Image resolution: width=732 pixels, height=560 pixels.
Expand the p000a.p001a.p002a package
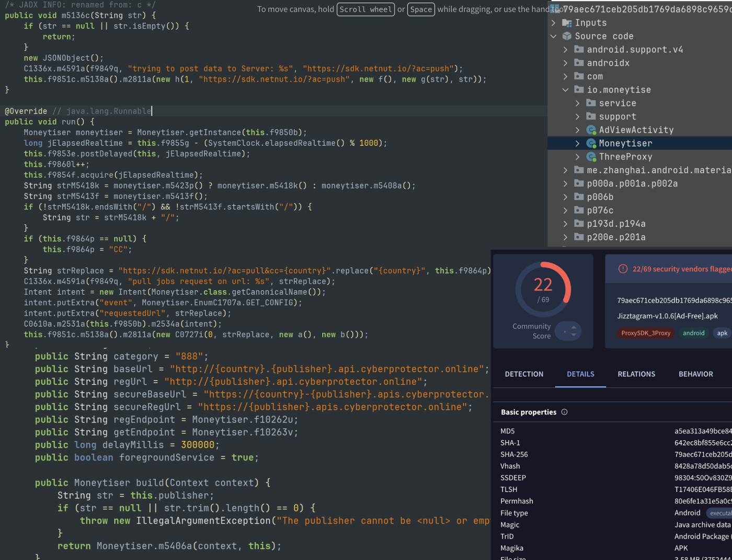pyautogui.click(x=566, y=184)
